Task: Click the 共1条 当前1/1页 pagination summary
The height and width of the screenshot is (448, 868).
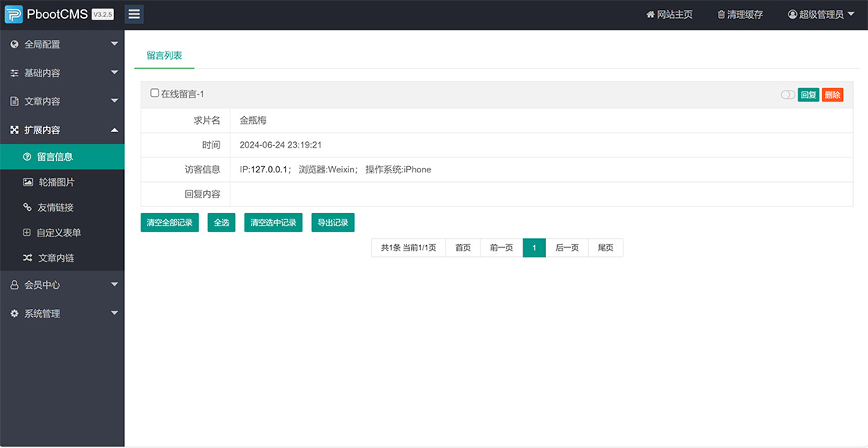Action: click(x=409, y=247)
